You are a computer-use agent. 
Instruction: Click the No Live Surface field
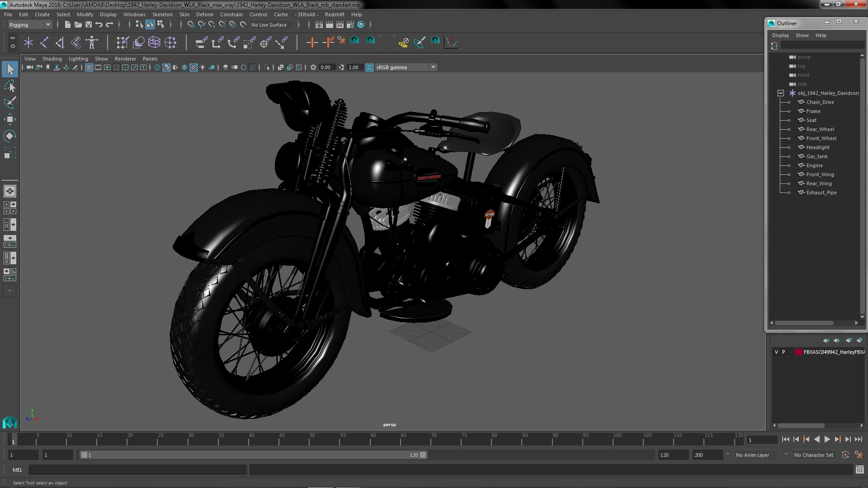click(x=271, y=25)
